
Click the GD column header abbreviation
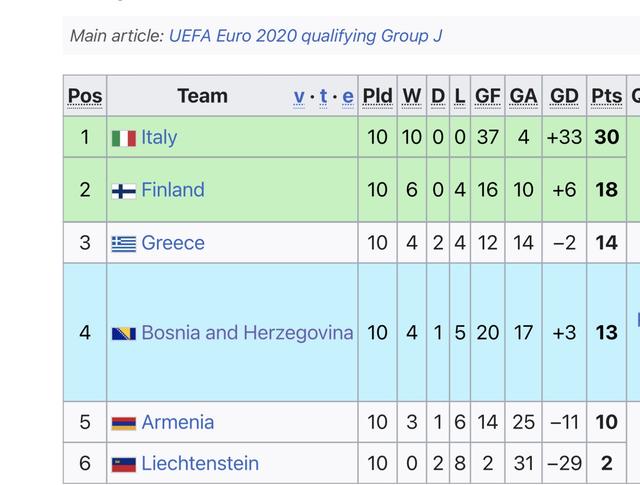[564, 96]
